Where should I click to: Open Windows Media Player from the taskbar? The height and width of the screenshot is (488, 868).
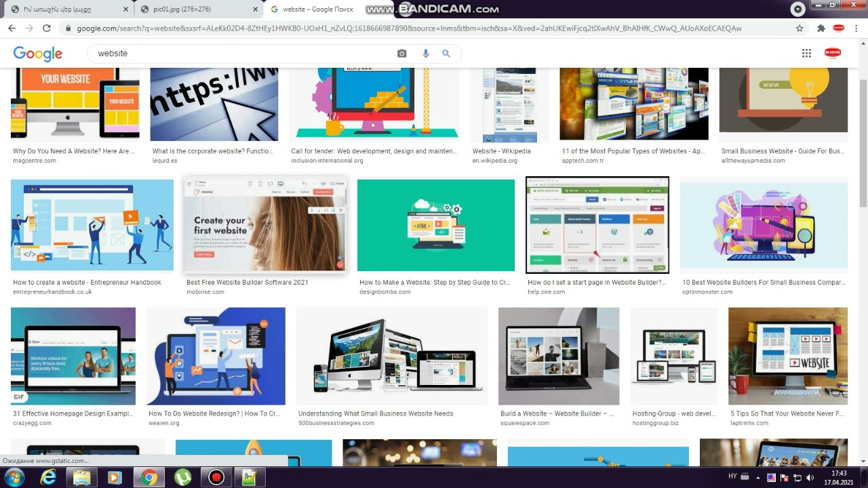click(x=115, y=477)
